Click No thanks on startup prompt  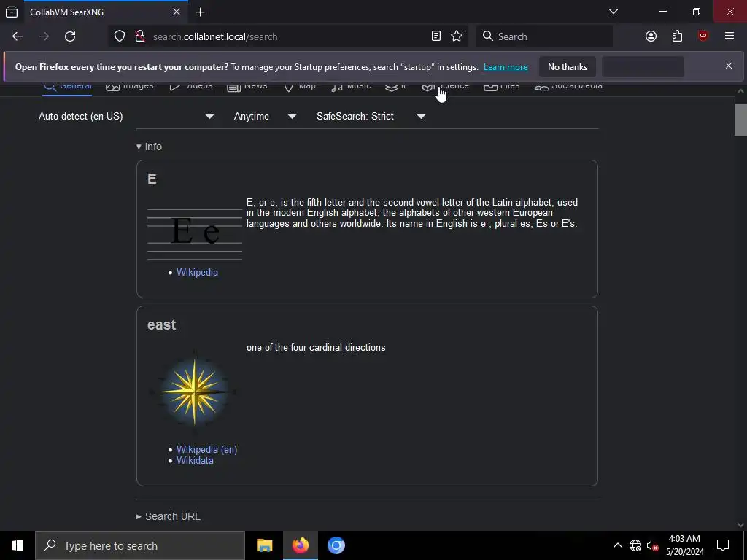[x=568, y=66]
